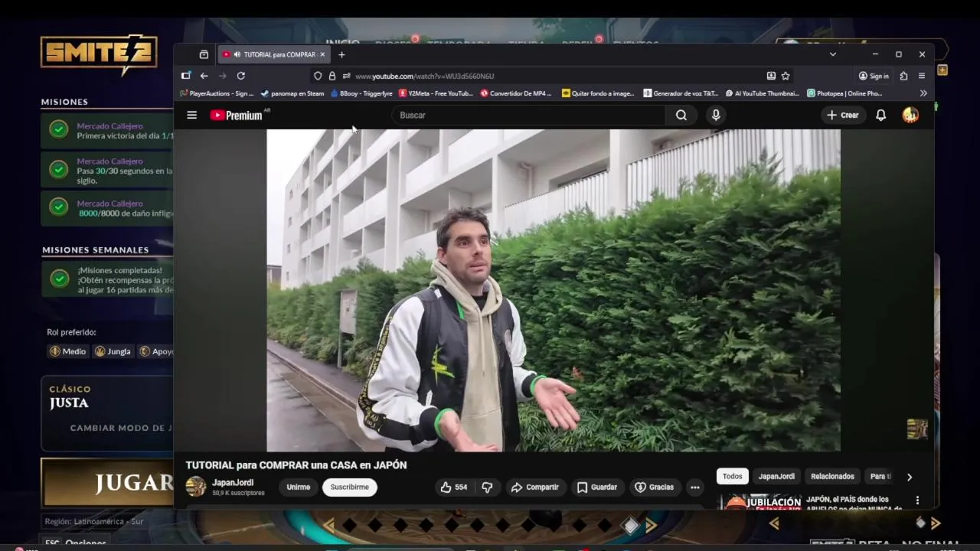
Task: Open panomap en Steam bookmark
Action: click(292, 93)
